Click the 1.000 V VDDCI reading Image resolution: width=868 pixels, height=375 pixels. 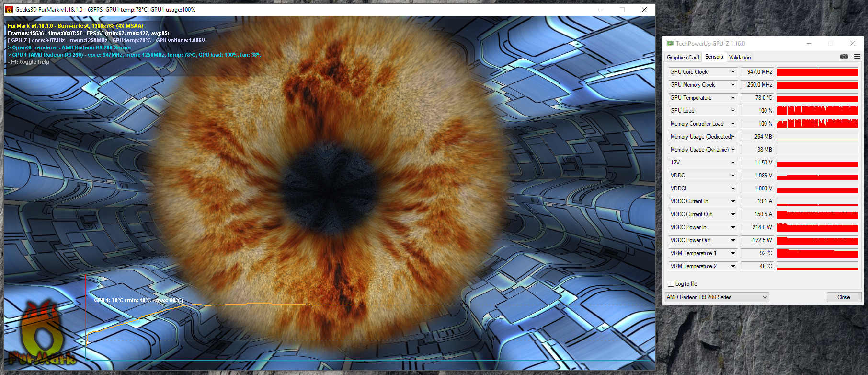[757, 188]
